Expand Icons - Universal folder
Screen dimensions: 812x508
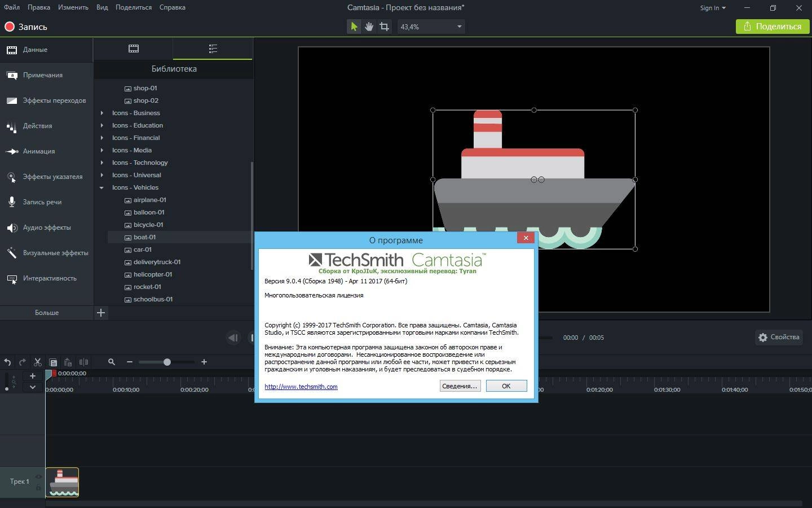click(x=102, y=175)
